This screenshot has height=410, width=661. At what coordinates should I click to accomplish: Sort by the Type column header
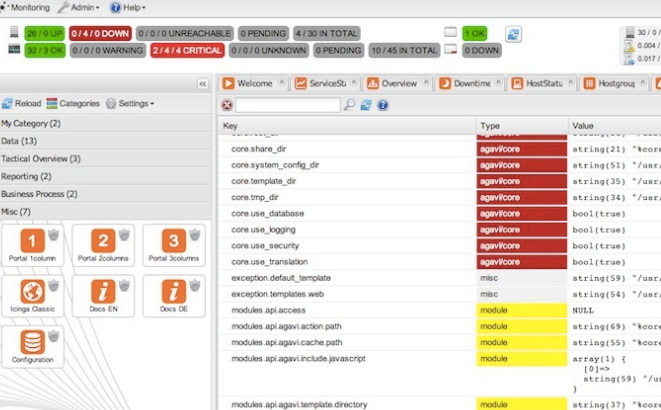[522, 126]
